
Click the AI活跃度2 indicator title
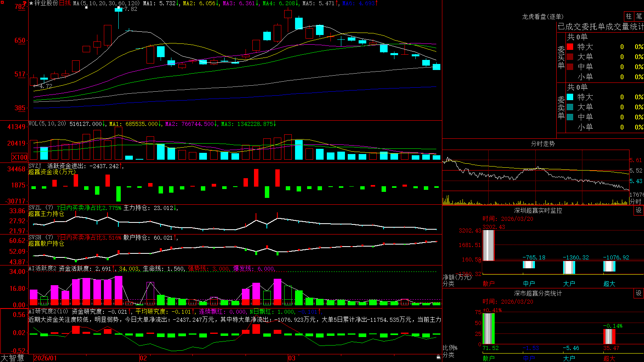click(x=43, y=268)
